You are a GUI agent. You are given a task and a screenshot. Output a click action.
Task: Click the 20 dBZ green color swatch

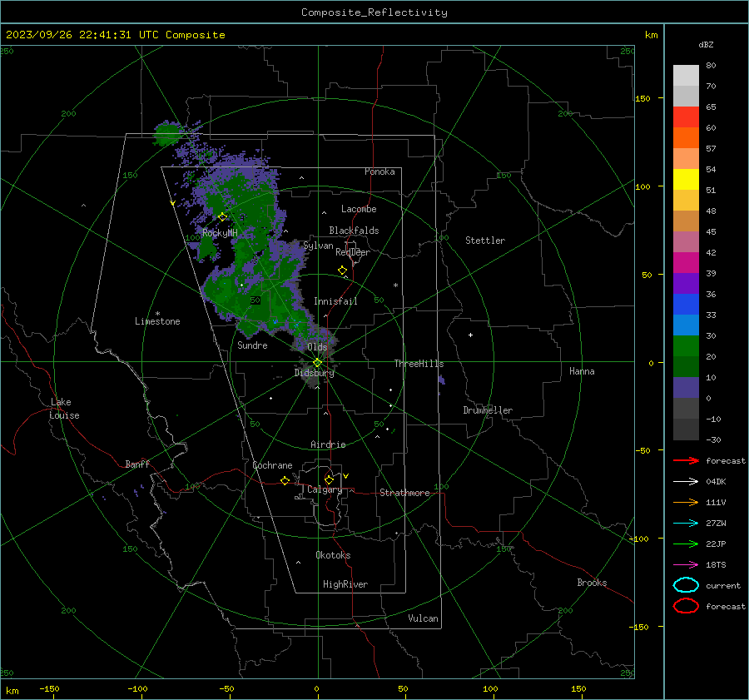tap(686, 346)
